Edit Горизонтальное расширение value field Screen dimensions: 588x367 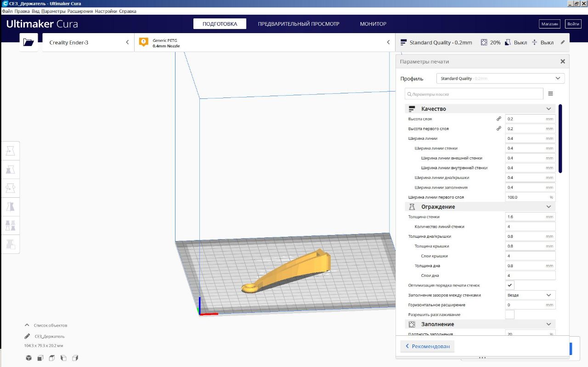point(530,304)
